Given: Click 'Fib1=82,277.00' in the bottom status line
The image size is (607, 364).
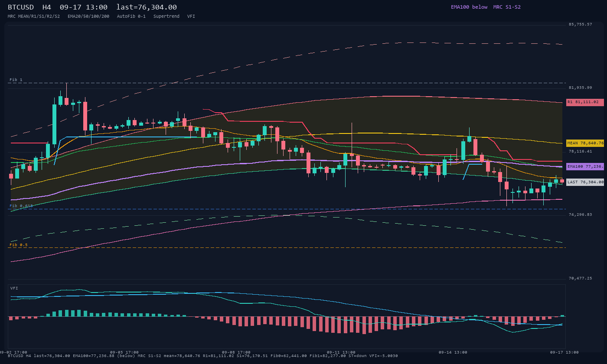Looking at the screenshot, I should click(x=328, y=356).
